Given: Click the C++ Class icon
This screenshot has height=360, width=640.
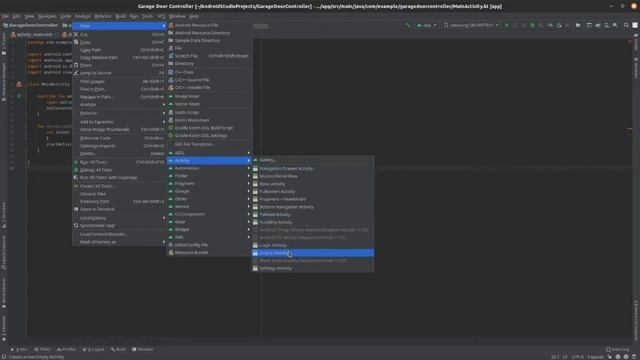Looking at the screenshot, I should [171, 72].
